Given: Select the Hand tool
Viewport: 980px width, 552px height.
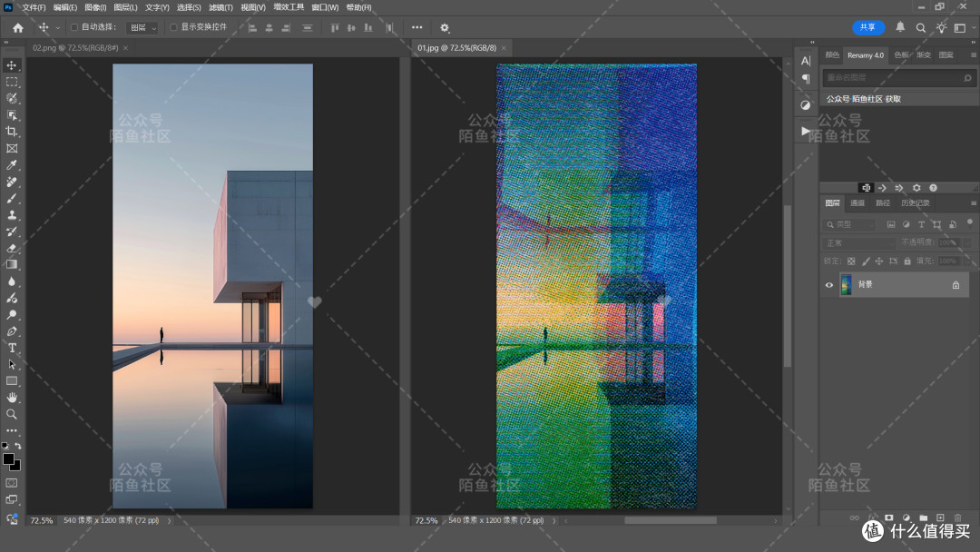Looking at the screenshot, I should tap(12, 398).
